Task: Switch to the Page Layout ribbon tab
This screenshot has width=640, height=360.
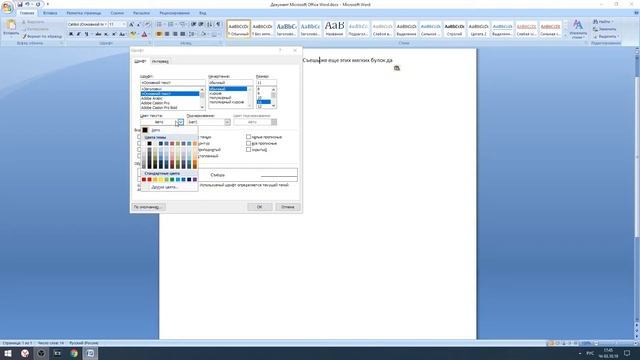Action: (x=84, y=13)
